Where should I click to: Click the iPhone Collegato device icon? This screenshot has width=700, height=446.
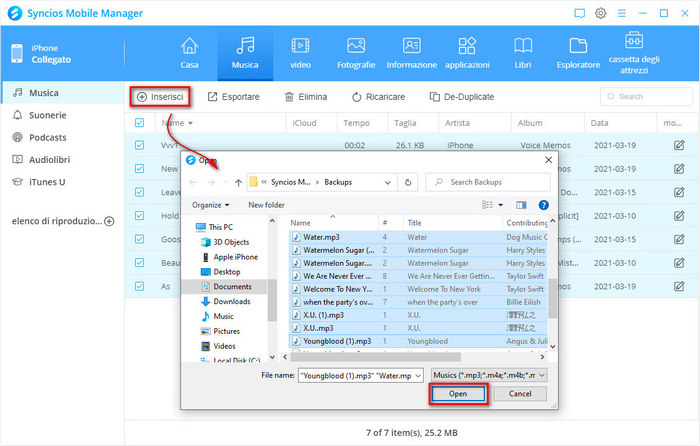17,54
